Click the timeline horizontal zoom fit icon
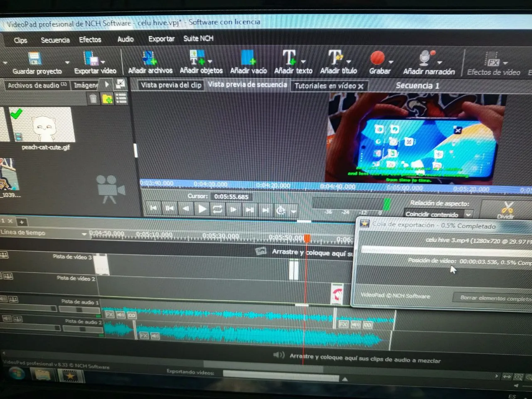Image resolution: width=532 pixels, height=399 pixels. pos(507,377)
